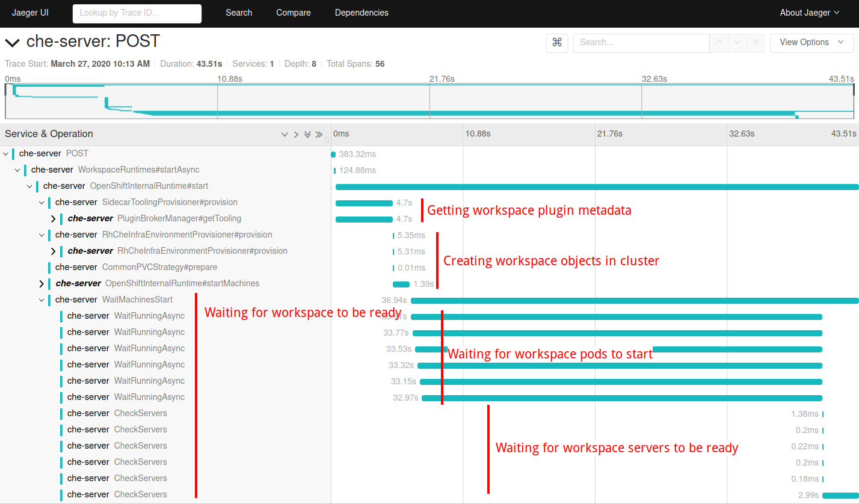Collapse WorkspaceRuntimes#startAsync span
The width and height of the screenshot is (859, 504).
[x=17, y=170]
